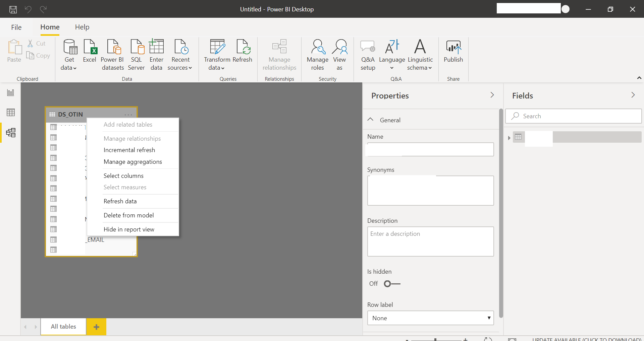The width and height of the screenshot is (644, 341).
Task: Switch to the Help tab
Action: click(x=82, y=27)
